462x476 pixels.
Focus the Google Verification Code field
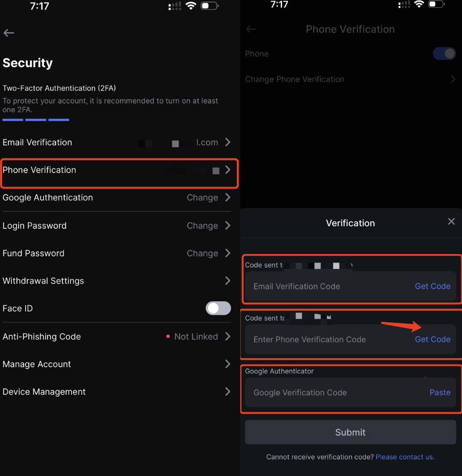pyautogui.click(x=329, y=393)
